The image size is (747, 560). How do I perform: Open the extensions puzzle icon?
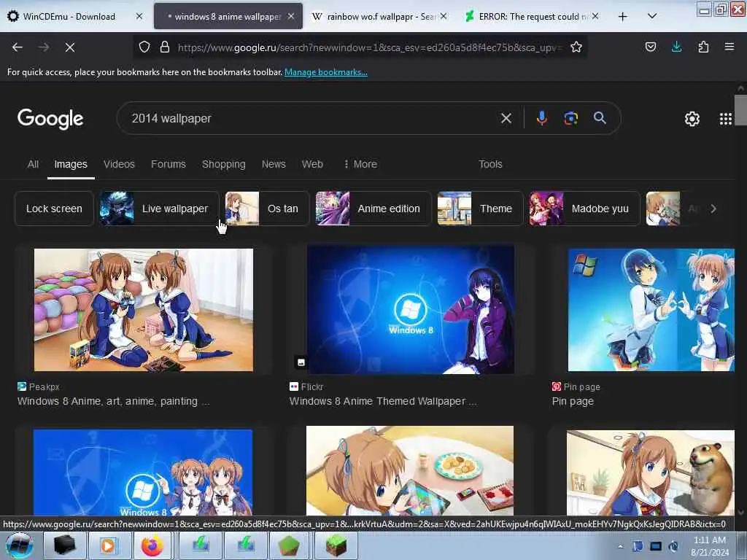[703, 47]
